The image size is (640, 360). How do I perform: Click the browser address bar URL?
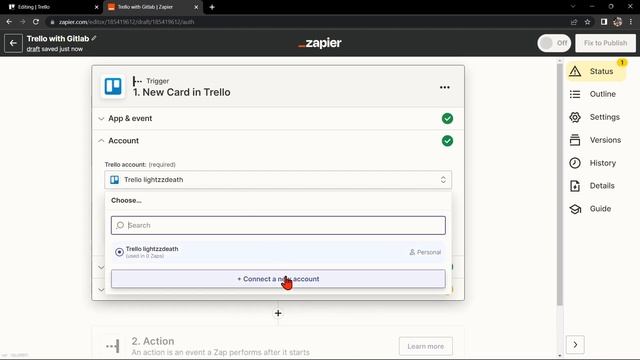[127, 22]
